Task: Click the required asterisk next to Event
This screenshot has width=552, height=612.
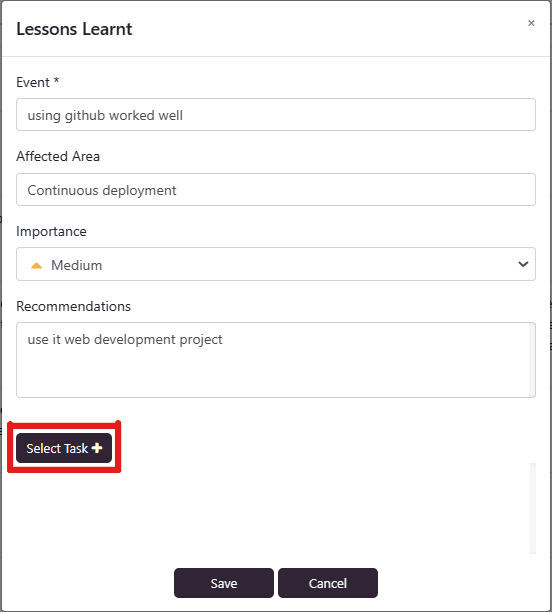Action: (x=56, y=80)
